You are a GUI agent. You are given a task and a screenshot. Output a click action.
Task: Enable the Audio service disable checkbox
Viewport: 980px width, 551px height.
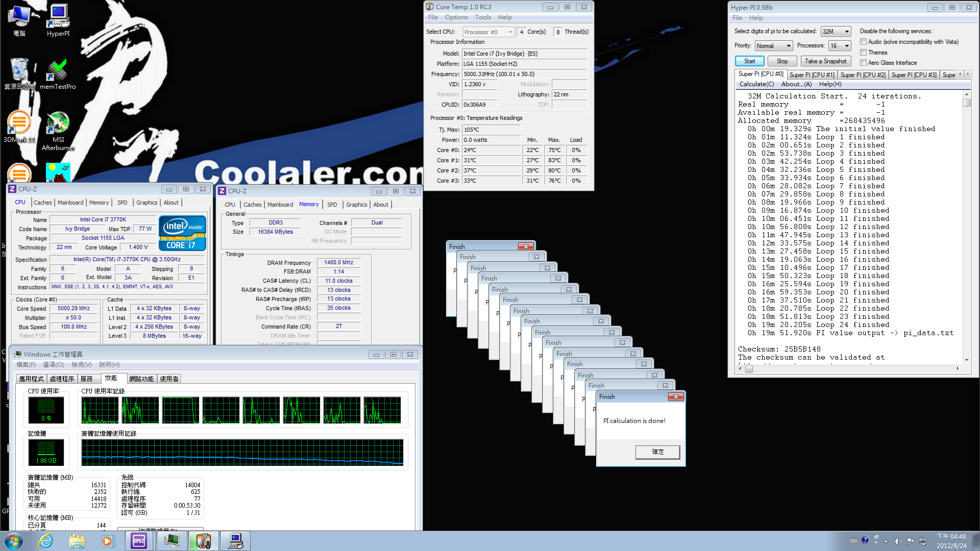tap(863, 42)
